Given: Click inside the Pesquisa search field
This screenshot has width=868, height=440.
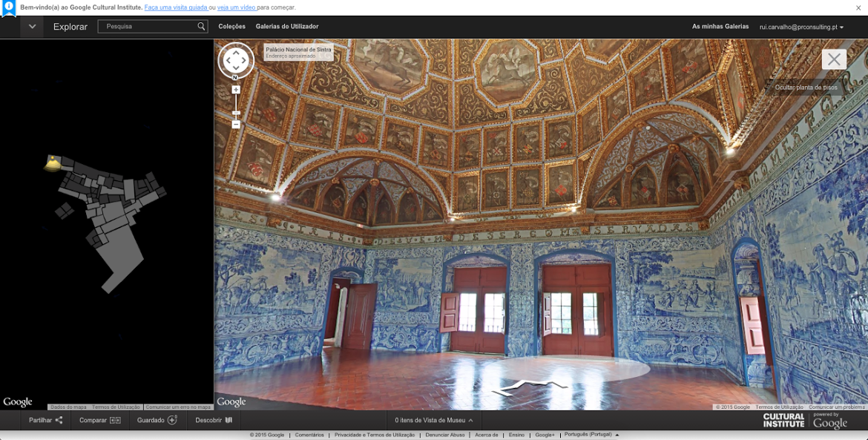Looking at the screenshot, I should (x=148, y=27).
